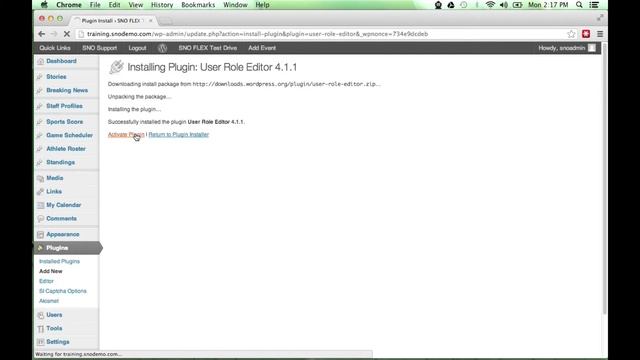Click the Tools icon in sidebar
This screenshot has width=640, height=360.
click(x=40, y=329)
